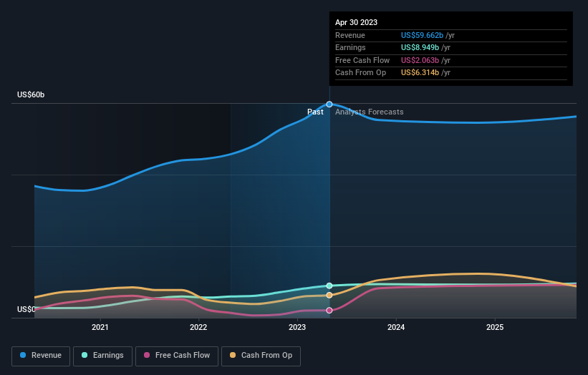Click the Earnings label in the tooltip

350,47
